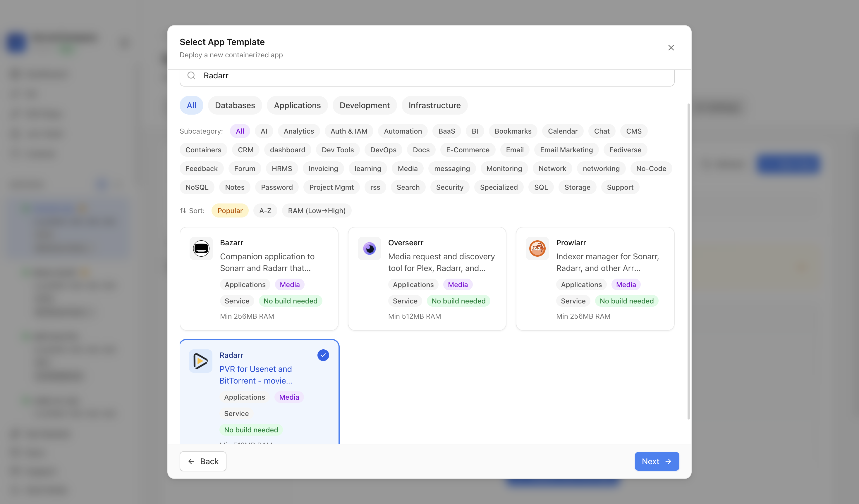The width and height of the screenshot is (859, 504).
Task: Click the Radarr template title
Action: (231, 355)
